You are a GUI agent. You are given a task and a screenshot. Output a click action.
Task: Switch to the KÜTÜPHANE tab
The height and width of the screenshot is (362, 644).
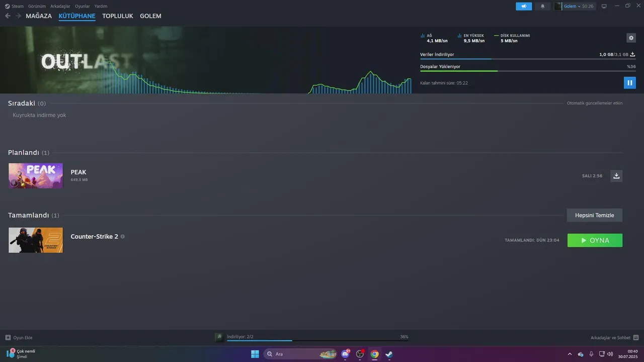pyautogui.click(x=77, y=16)
